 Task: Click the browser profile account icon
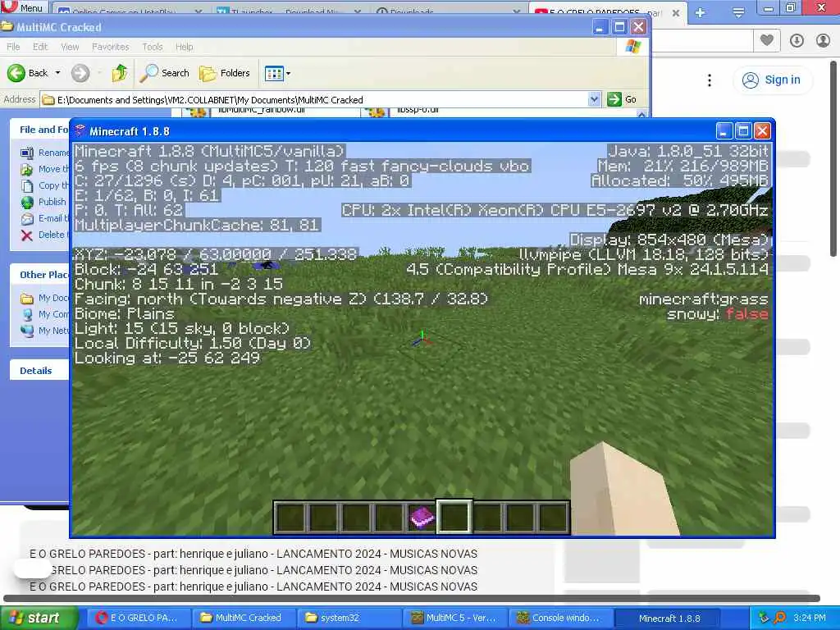[x=823, y=40]
